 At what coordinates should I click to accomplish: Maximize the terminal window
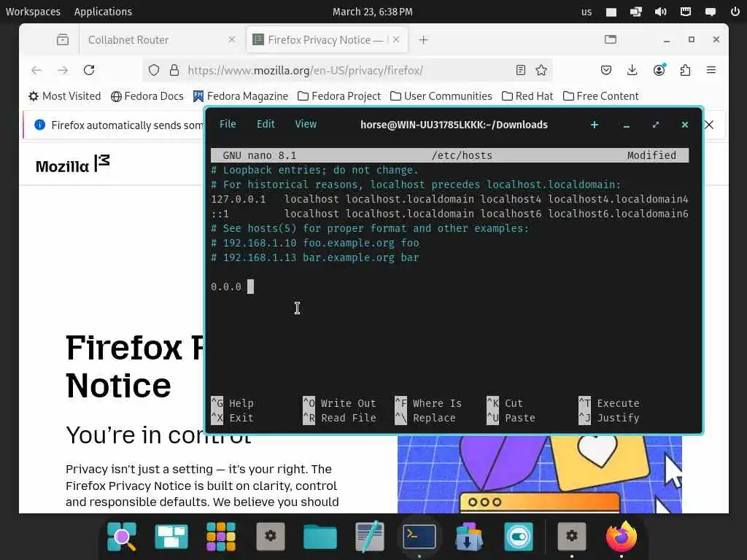[656, 125]
